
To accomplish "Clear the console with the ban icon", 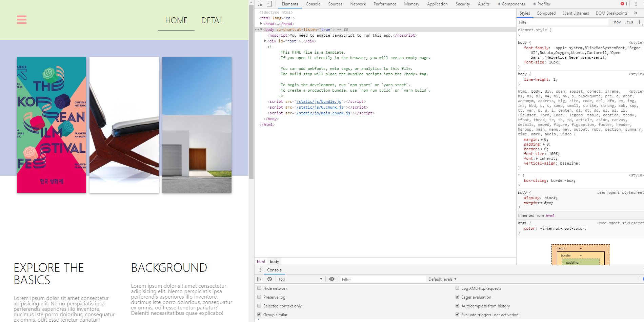I will 269,279.
